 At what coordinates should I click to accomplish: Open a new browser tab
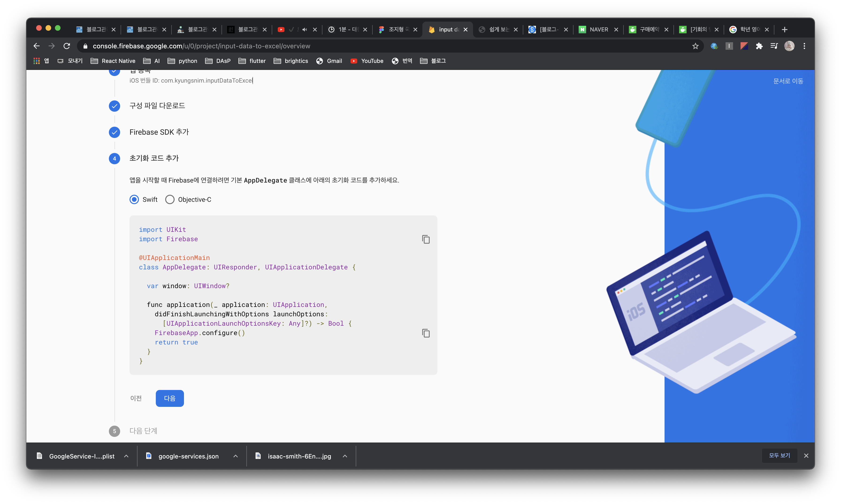[784, 30]
